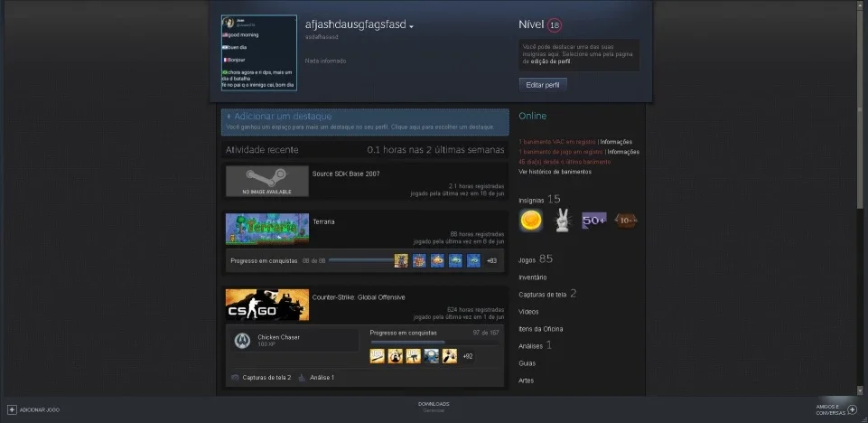Show the +83 more Terraria achievements
Screen dimensions: 868x423
click(491, 261)
